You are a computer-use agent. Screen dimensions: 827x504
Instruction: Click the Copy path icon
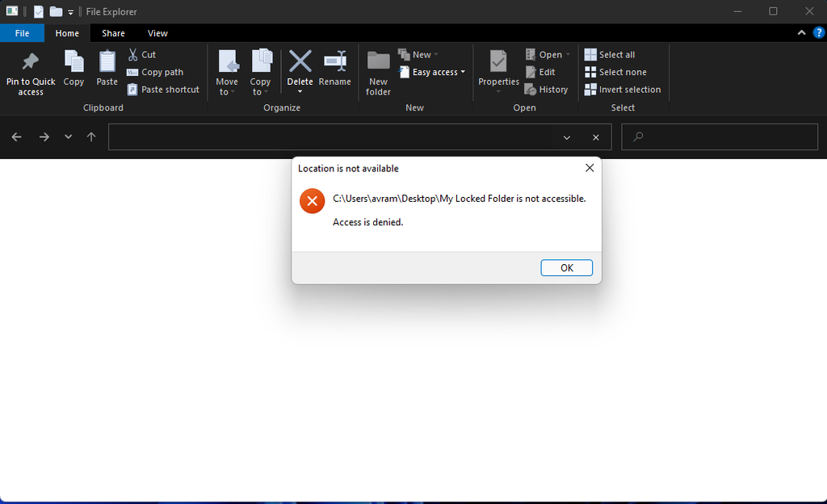coord(132,72)
